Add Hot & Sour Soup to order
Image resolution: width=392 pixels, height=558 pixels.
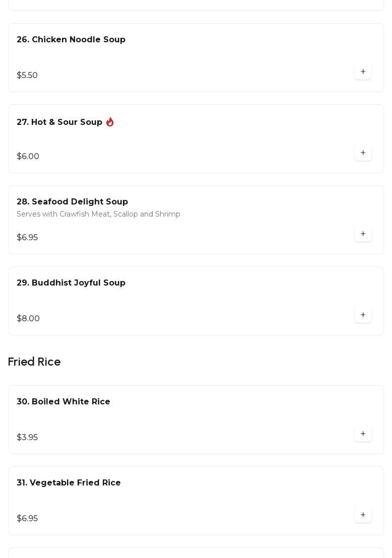coord(363,153)
